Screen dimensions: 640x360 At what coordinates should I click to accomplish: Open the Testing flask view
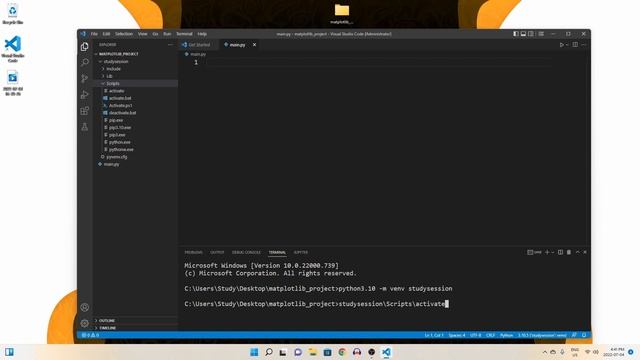84,127
